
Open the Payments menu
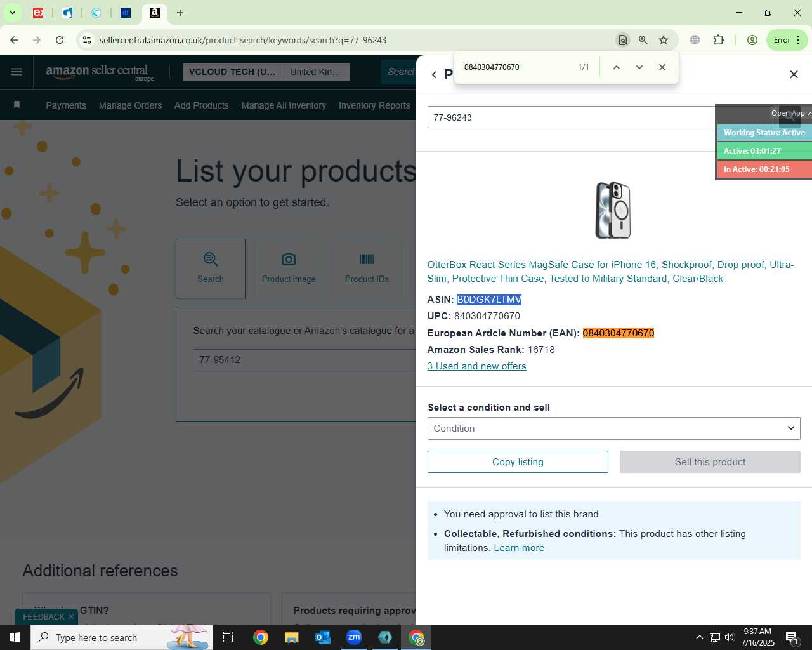point(66,105)
